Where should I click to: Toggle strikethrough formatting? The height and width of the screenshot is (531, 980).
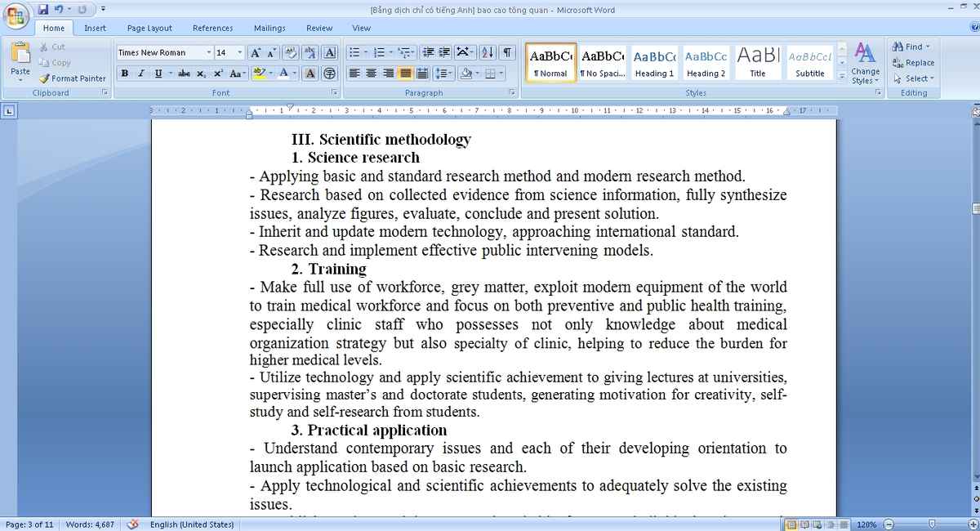click(x=185, y=74)
